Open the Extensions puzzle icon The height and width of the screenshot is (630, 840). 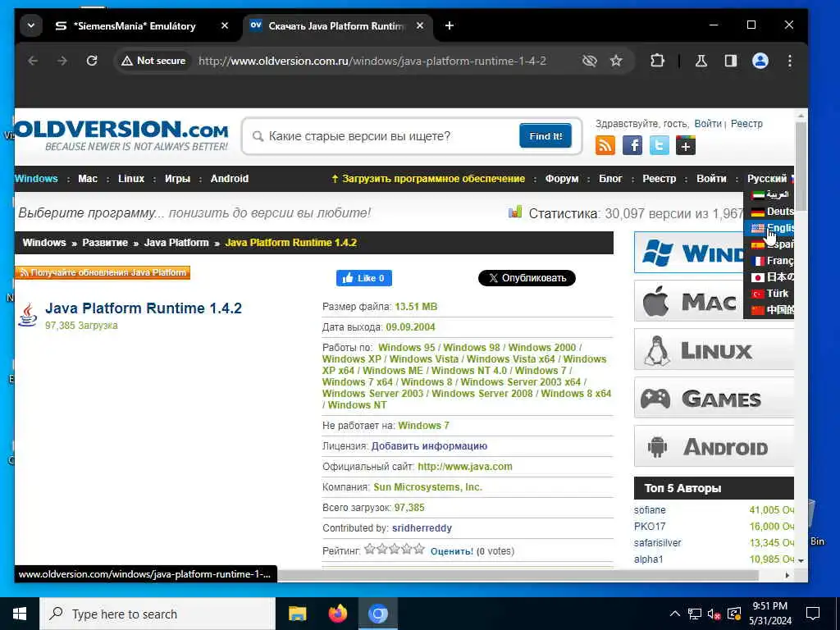[657, 61]
